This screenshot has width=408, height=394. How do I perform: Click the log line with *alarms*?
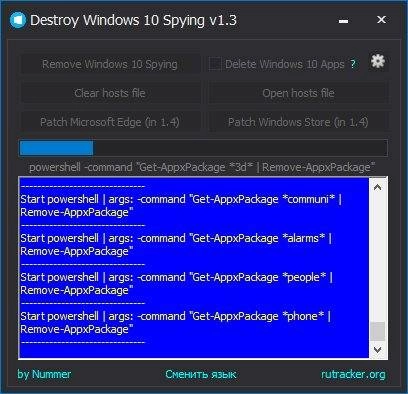point(176,245)
